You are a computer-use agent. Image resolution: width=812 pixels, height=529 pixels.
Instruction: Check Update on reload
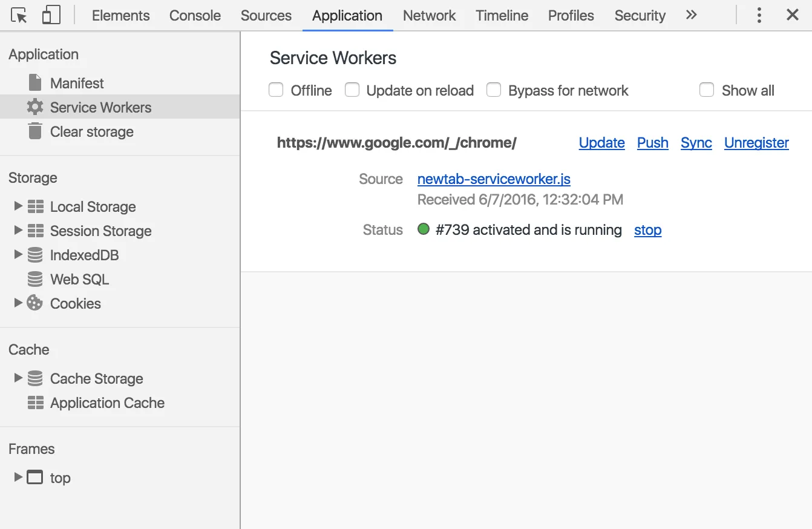pos(352,90)
